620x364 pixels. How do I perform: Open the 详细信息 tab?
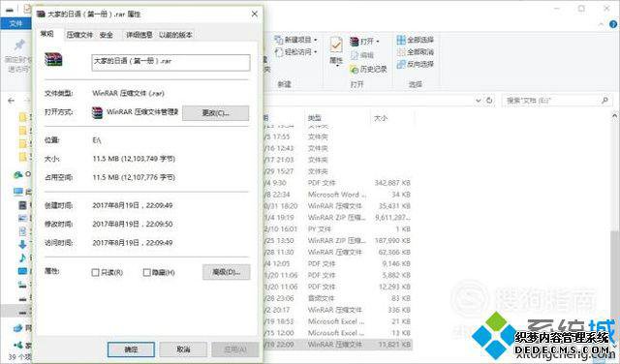pos(139,35)
